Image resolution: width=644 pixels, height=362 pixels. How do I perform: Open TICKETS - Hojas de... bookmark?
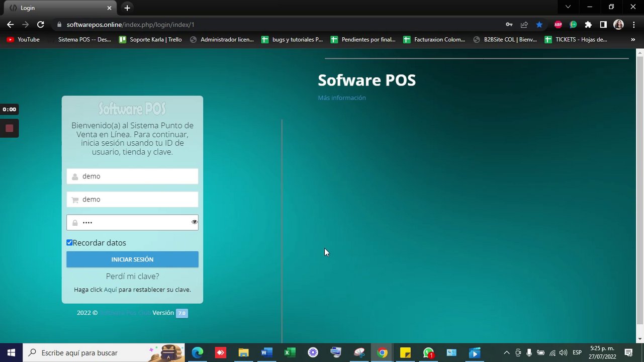576,39
